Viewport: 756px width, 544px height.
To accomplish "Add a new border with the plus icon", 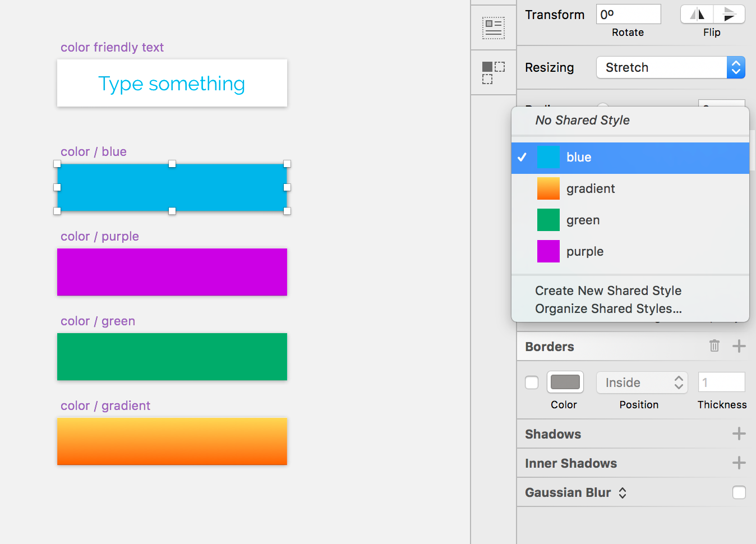I will (739, 346).
